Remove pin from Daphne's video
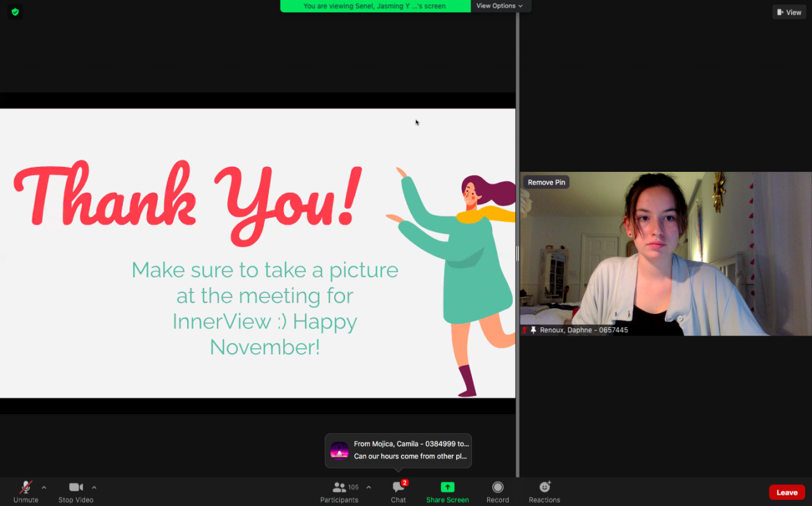Screen dimensions: 812x506 [x=546, y=183]
